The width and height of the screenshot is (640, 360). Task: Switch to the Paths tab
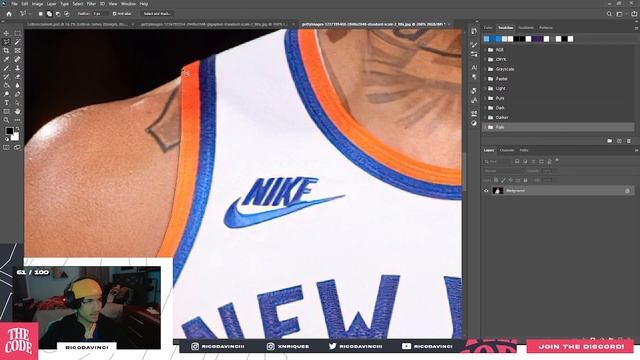[524, 150]
